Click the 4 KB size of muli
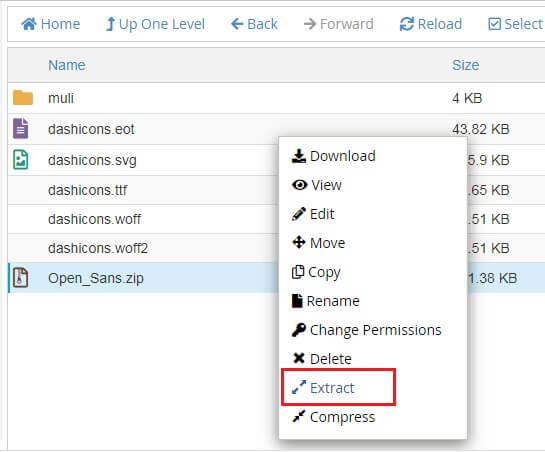This screenshot has height=452, width=545. (x=467, y=98)
